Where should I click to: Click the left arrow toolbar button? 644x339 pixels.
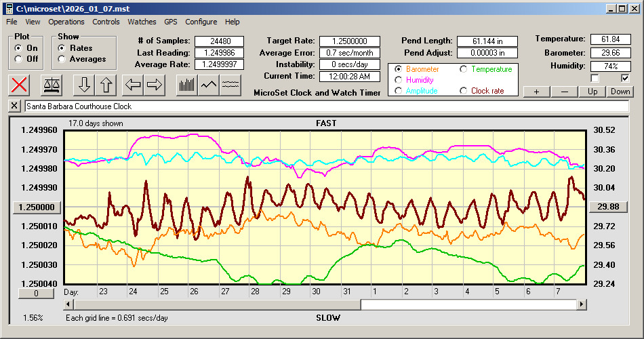click(133, 85)
